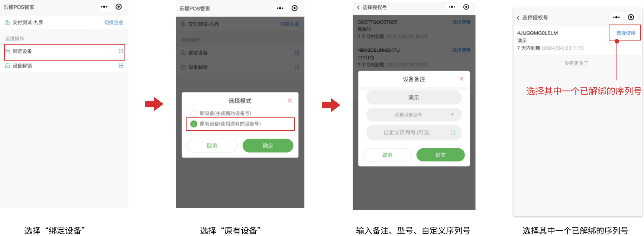The image size is (644, 236).
Task: Tap scan icon beside 绑定设备 in first screen
Action: (x=121, y=51)
